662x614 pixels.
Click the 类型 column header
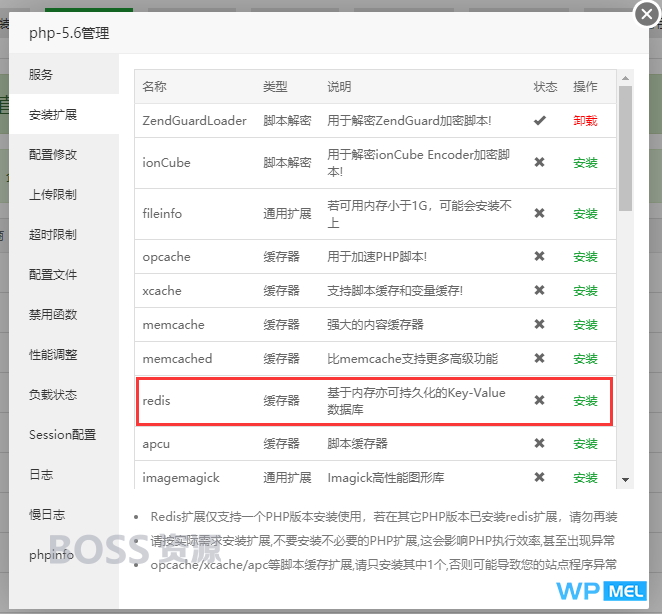(275, 87)
